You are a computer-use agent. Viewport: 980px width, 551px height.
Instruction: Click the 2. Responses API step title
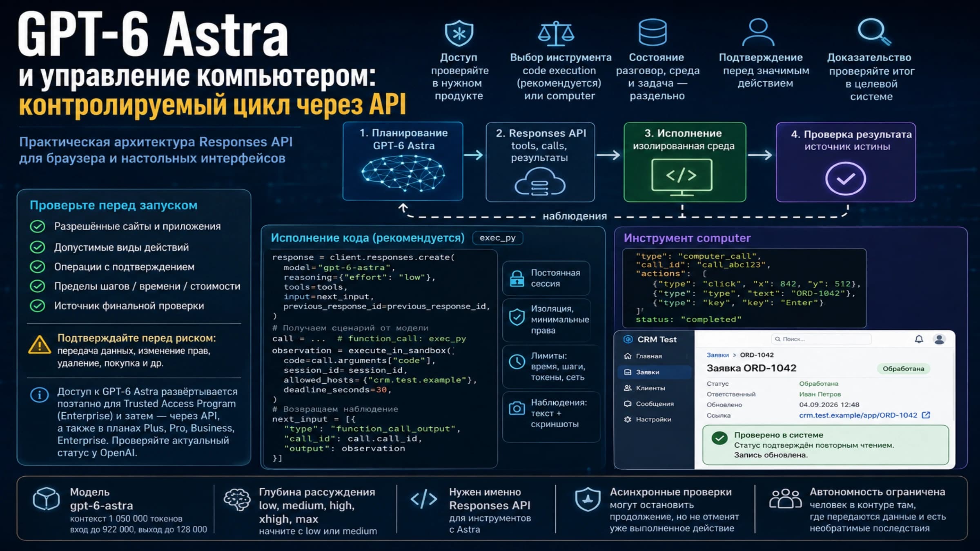[541, 133]
